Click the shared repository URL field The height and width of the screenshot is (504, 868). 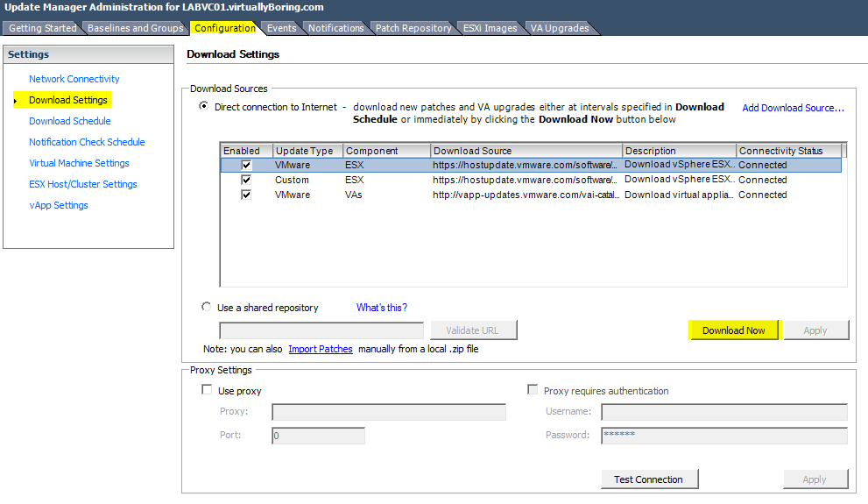point(321,330)
